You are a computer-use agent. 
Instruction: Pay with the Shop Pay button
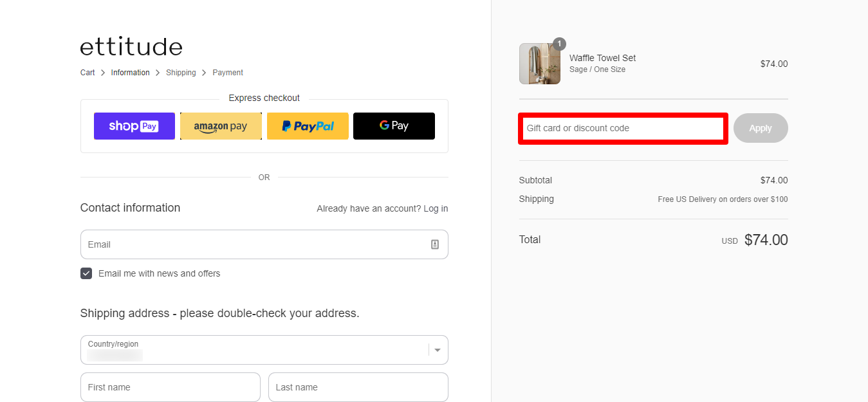coord(134,126)
